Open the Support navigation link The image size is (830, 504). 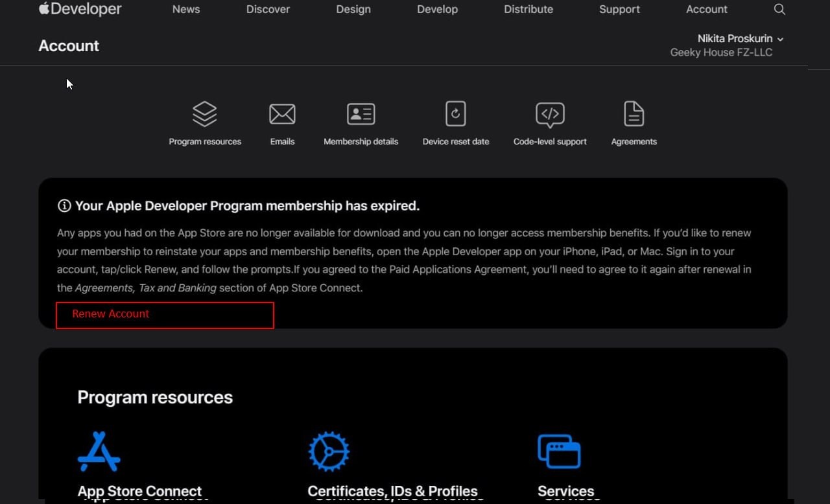tap(619, 9)
